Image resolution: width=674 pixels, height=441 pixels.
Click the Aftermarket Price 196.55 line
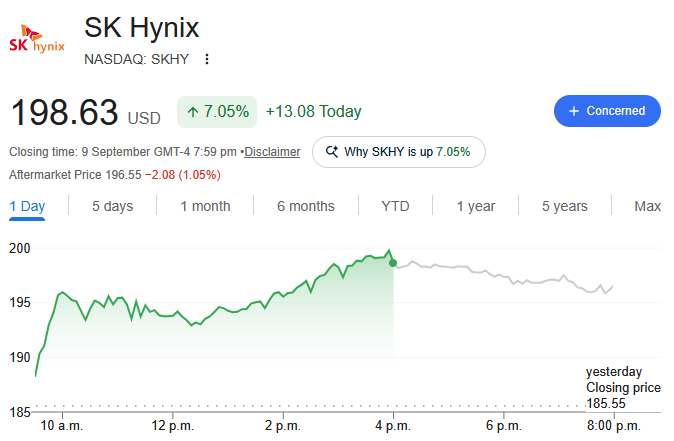(x=75, y=175)
